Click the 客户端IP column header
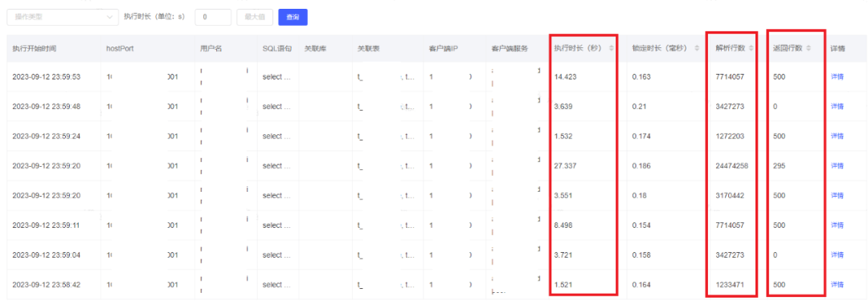Image resolution: width=868 pixels, height=301 pixels. coord(443,48)
